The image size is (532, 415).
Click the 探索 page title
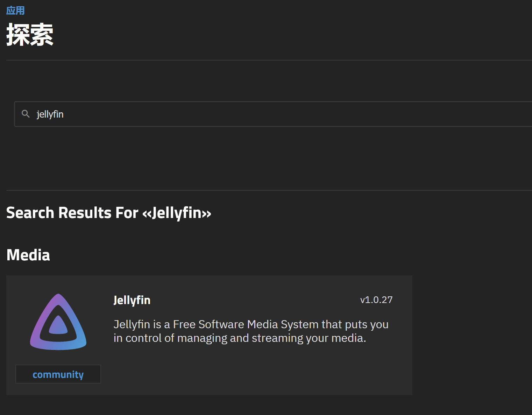tap(30, 35)
